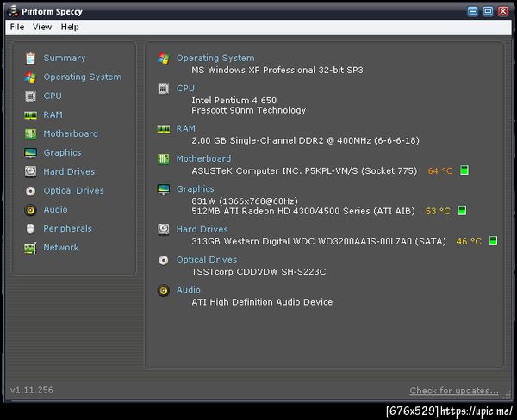Open the View menu
The image size is (517, 420).
pos(42,27)
